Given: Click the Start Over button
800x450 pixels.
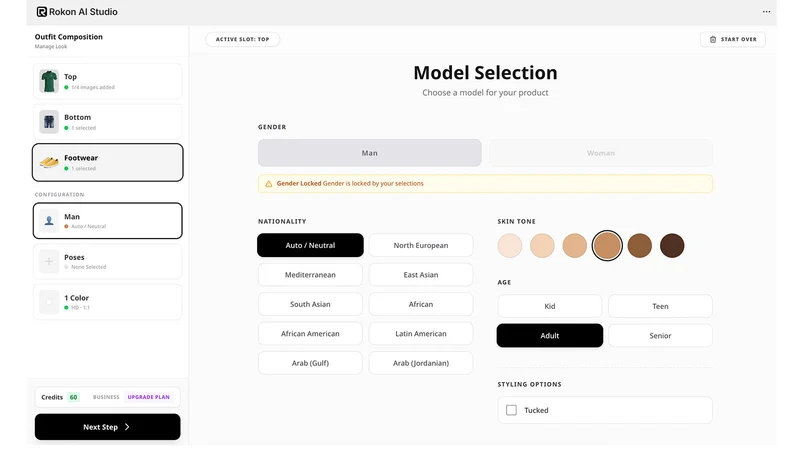Looking at the screenshot, I should tap(733, 39).
